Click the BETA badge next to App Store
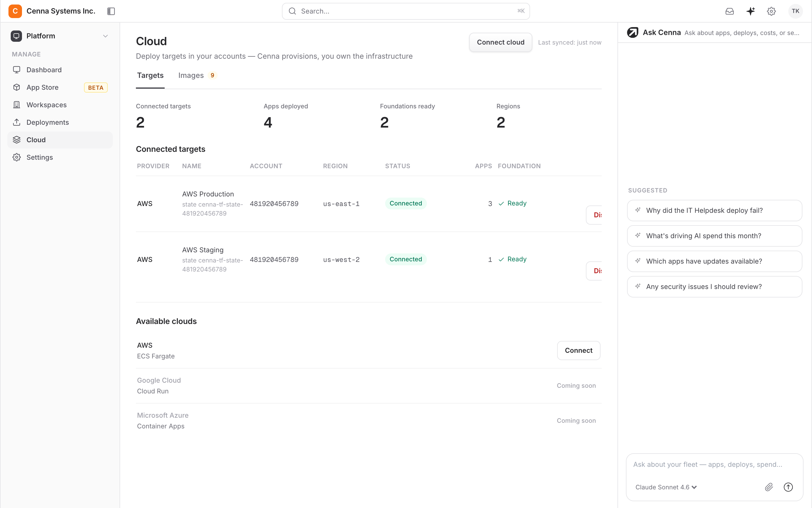Viewport: 812px width, 508px height. click(x=96, y=88)
